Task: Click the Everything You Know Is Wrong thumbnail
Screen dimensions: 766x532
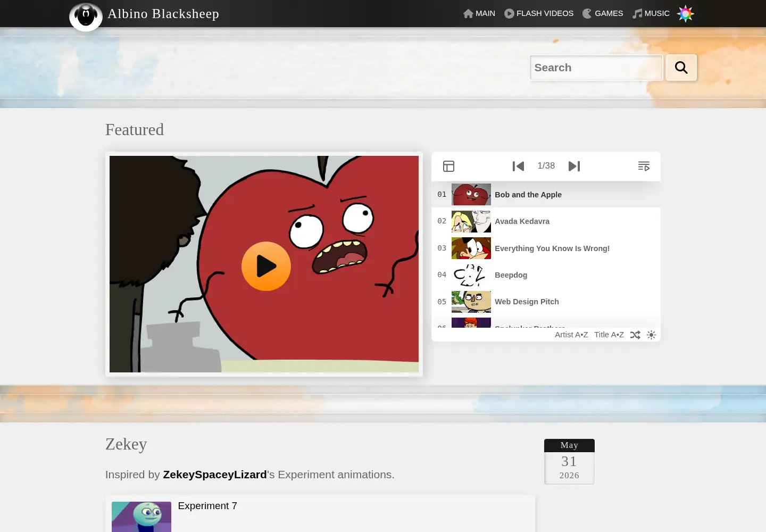Action: click(471, 248)
